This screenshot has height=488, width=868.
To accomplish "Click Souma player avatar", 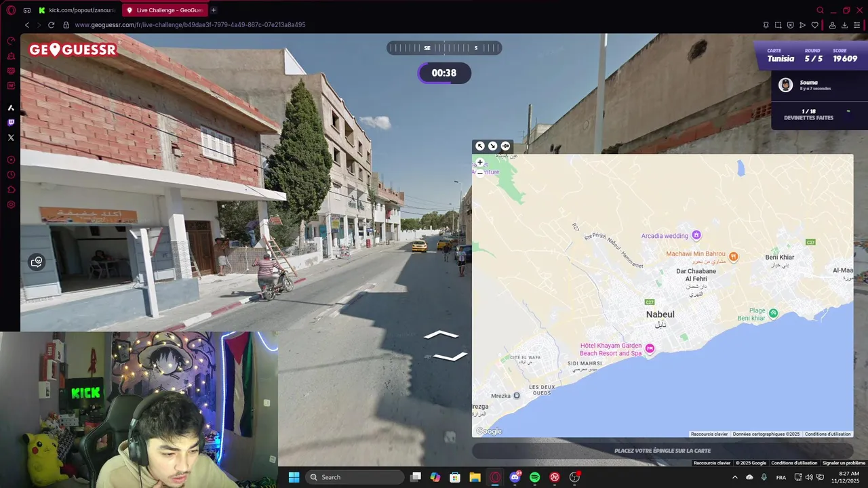I will point(785,85).
